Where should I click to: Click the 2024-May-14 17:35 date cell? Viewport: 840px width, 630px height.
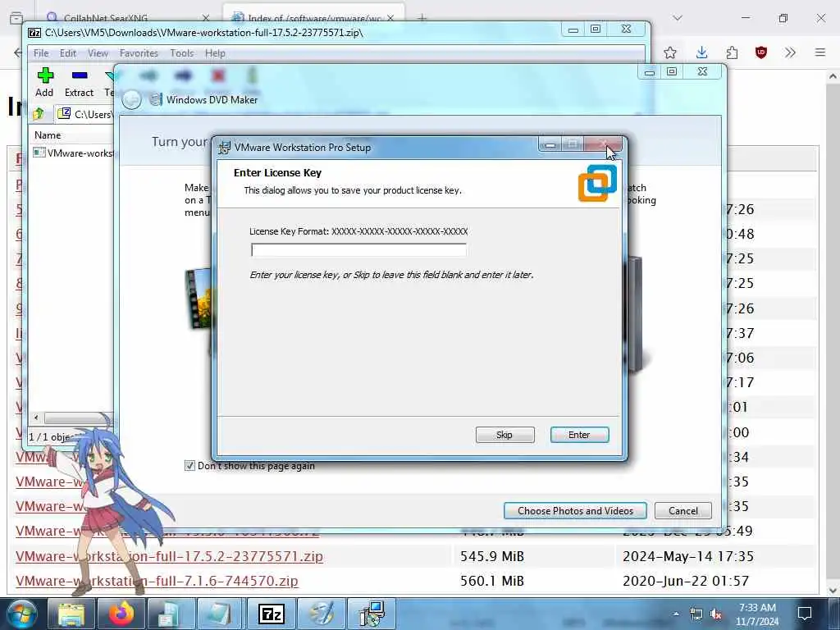(x=688, y=556)
